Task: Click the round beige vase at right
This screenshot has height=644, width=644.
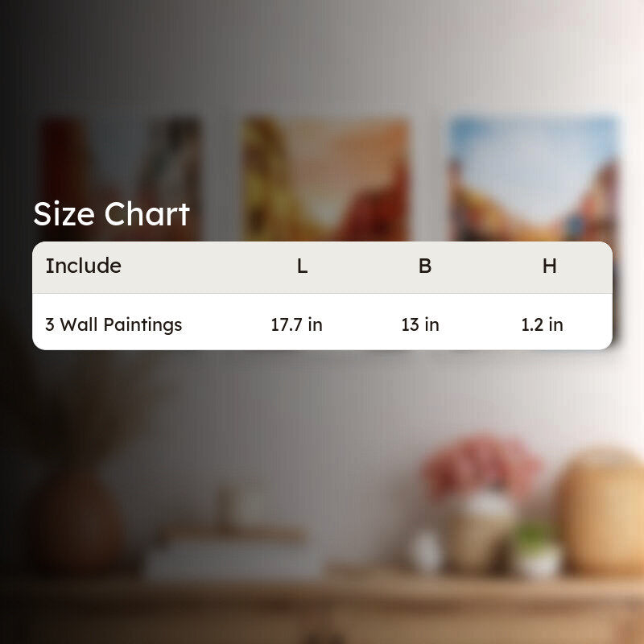Action: [x=600, y=510]
